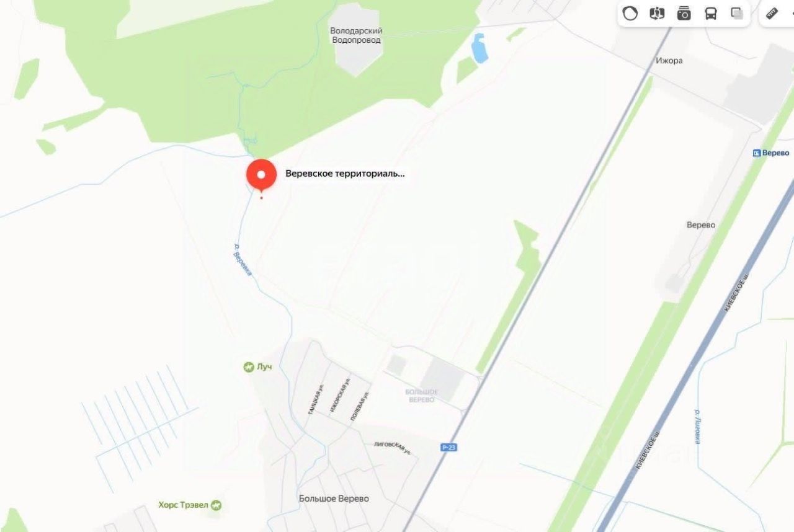Open street panoramas layer

coord(657,14)
